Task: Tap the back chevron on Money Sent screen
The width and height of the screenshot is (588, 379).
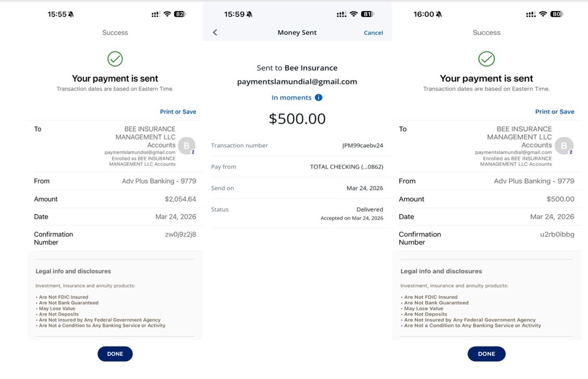Action: pyautogui.click(x=215, y=33)
